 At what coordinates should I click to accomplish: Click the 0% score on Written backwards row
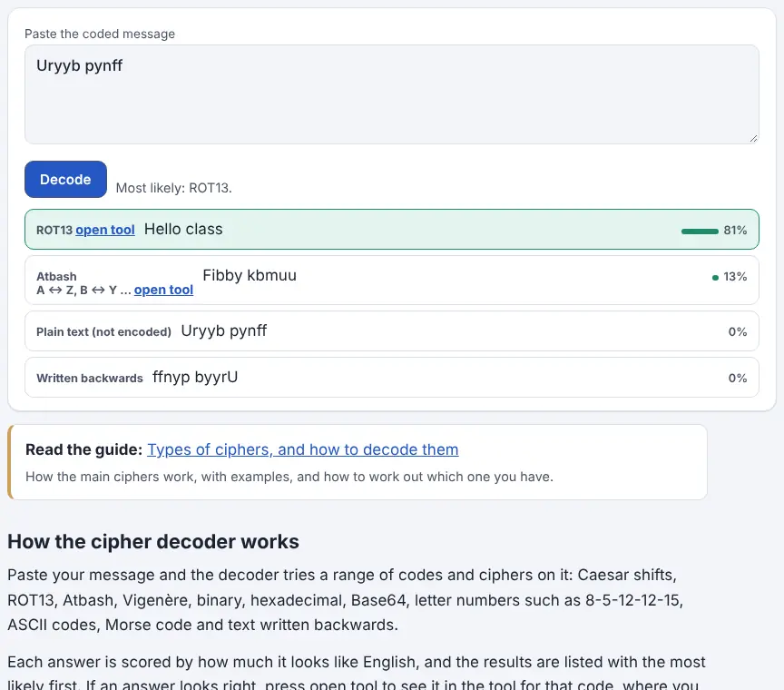pyautogui.click(x=738, y=379)
